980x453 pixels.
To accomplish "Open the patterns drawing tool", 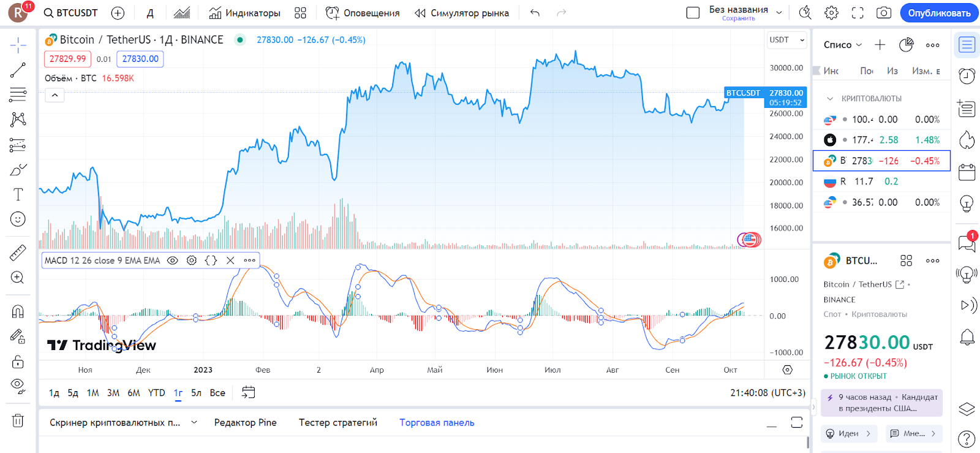I will click(18, 120).
